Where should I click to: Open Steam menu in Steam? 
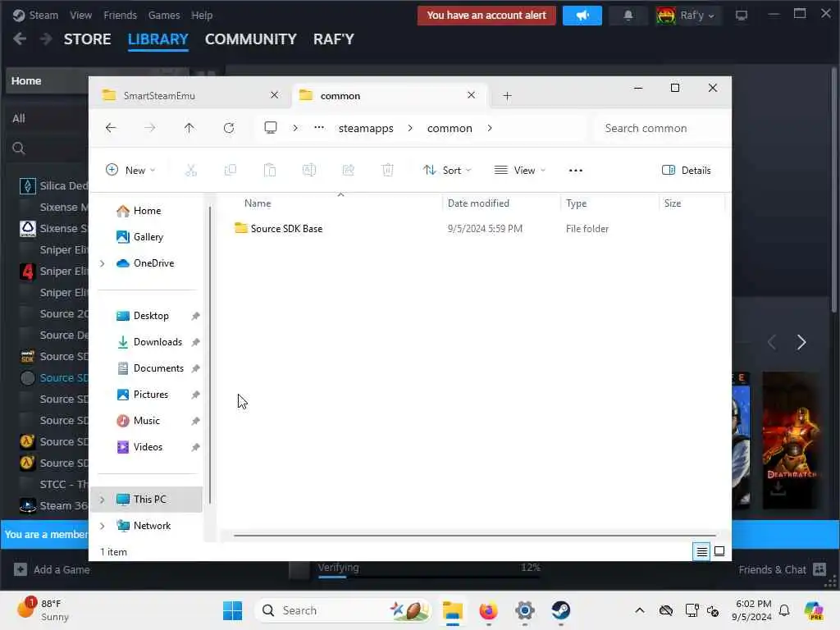(x=43, y=16)
